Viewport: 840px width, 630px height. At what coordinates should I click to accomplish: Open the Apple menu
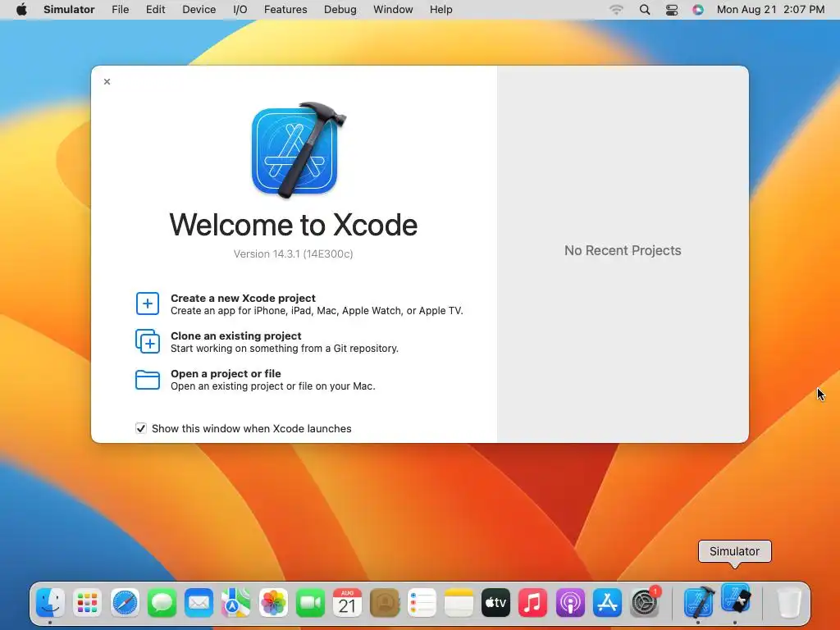(21, 10)
